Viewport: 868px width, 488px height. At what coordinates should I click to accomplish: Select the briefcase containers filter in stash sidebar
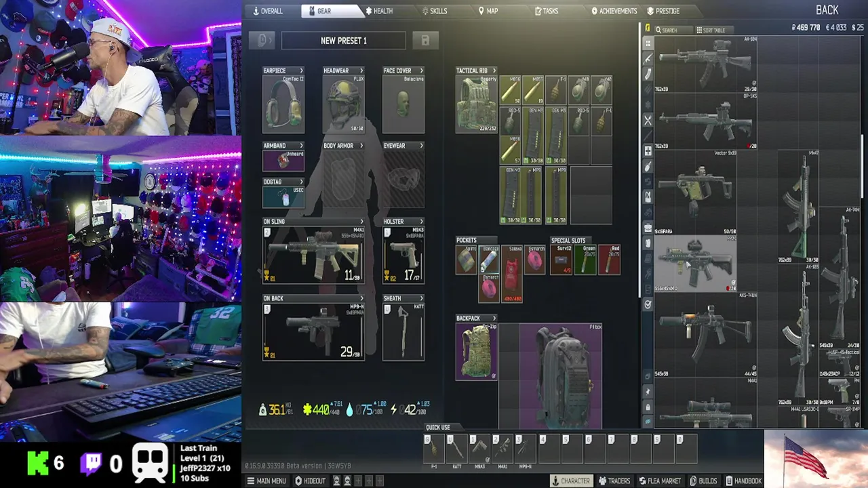pyautogui.click(x=648, y=228)
